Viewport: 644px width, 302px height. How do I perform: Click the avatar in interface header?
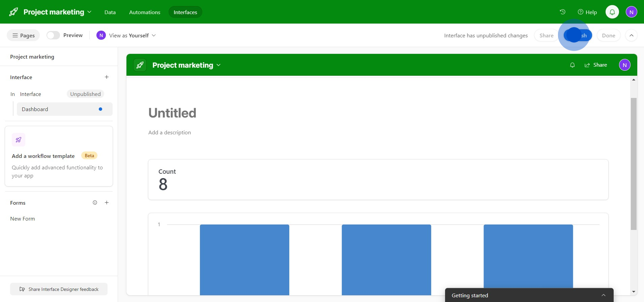(625, 65)
